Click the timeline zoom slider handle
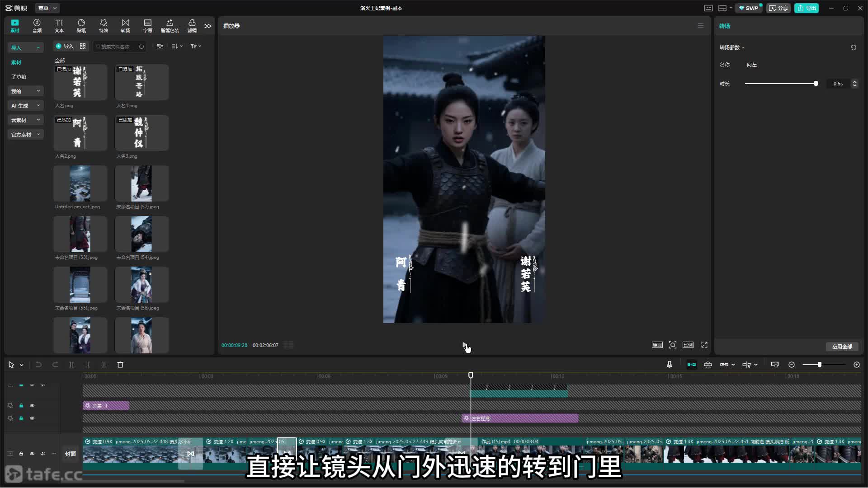 (x=819, y=365)
